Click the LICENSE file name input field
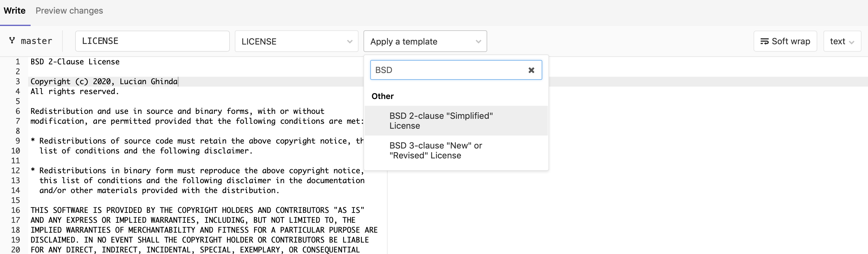The width and height of the screenshot is (868, 254). 152,41
